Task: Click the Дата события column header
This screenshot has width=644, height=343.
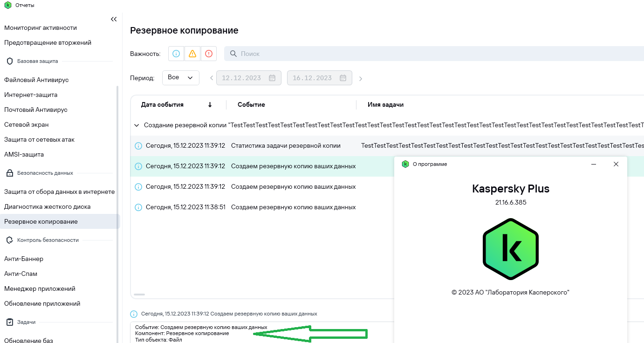Action: [162, 105]
